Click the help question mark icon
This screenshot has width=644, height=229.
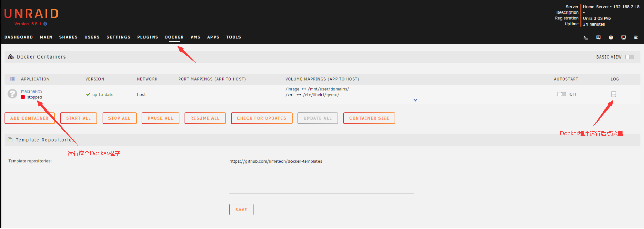coord(611,37)
